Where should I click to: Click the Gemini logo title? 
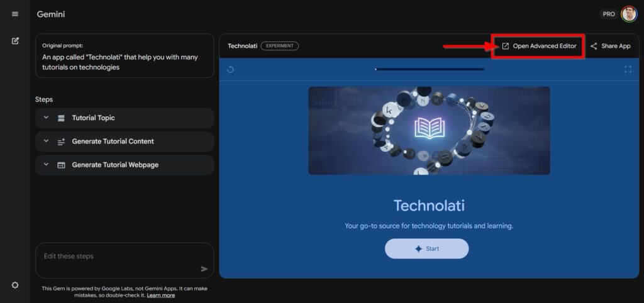(51, 14)
